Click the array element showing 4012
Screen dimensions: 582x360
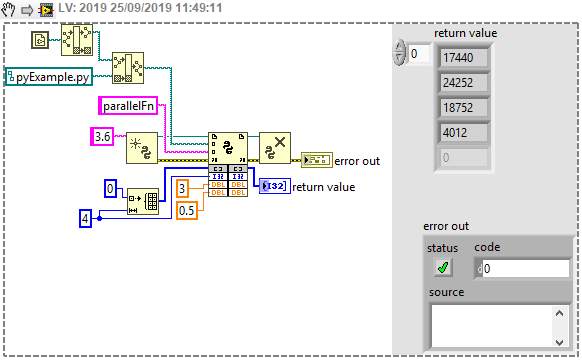(464, 132)
